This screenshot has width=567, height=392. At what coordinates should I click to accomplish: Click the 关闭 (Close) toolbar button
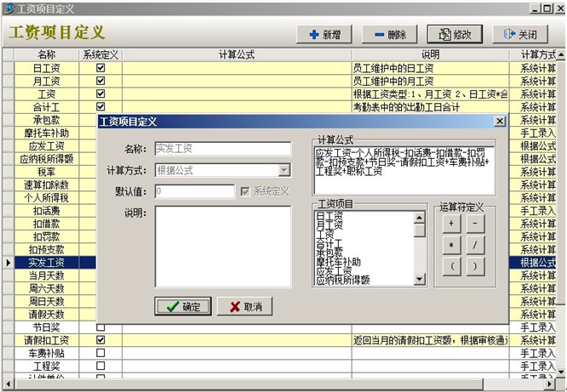(520, 34)
